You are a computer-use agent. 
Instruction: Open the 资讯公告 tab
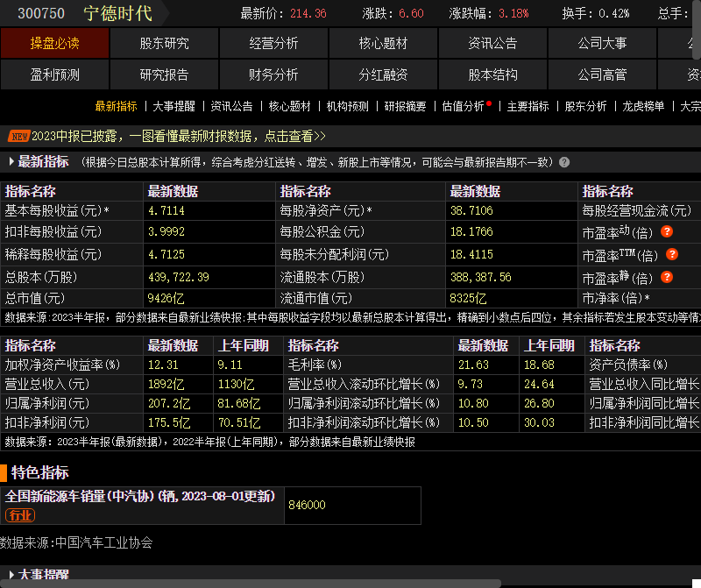492,43
